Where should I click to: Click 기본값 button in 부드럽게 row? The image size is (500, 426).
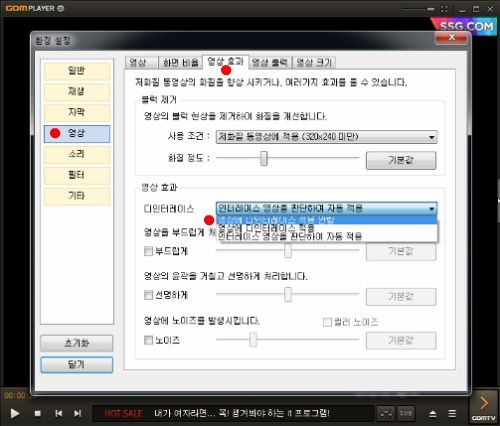(401, 251)
